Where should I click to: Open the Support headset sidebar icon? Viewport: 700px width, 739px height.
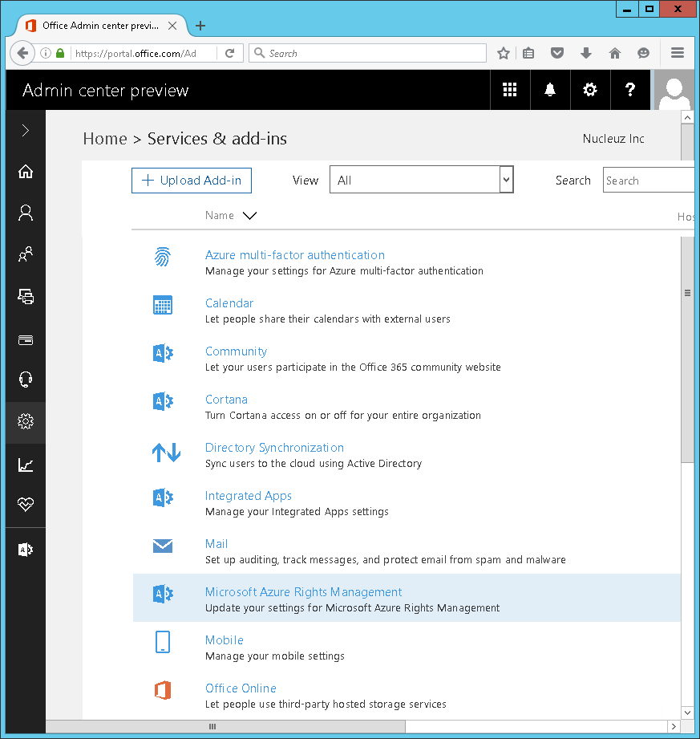pos(26,380)
